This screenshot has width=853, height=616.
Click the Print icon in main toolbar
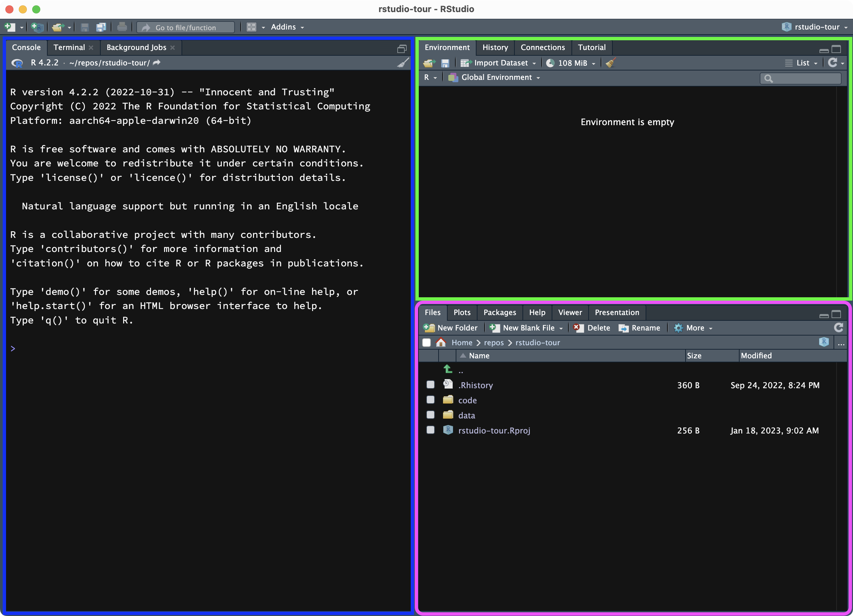click(122, 27)
